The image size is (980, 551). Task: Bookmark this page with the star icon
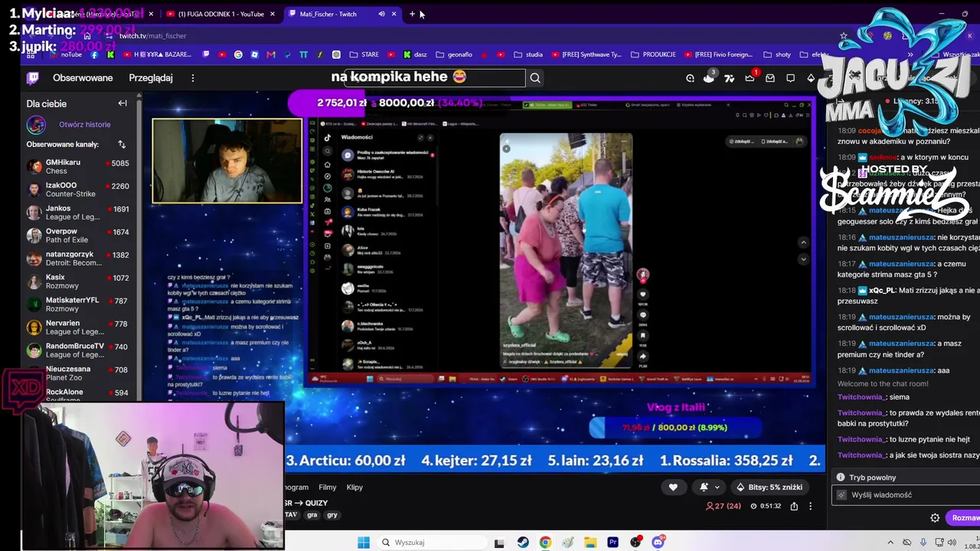coord(844,36)
